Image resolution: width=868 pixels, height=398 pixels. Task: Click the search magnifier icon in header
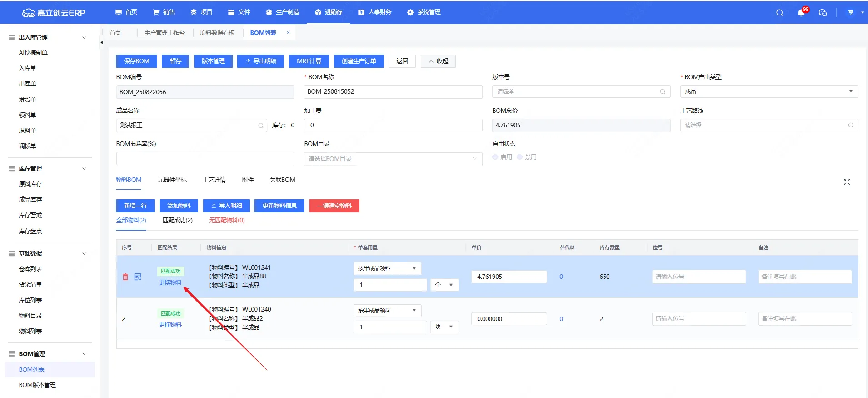(779, 13)
